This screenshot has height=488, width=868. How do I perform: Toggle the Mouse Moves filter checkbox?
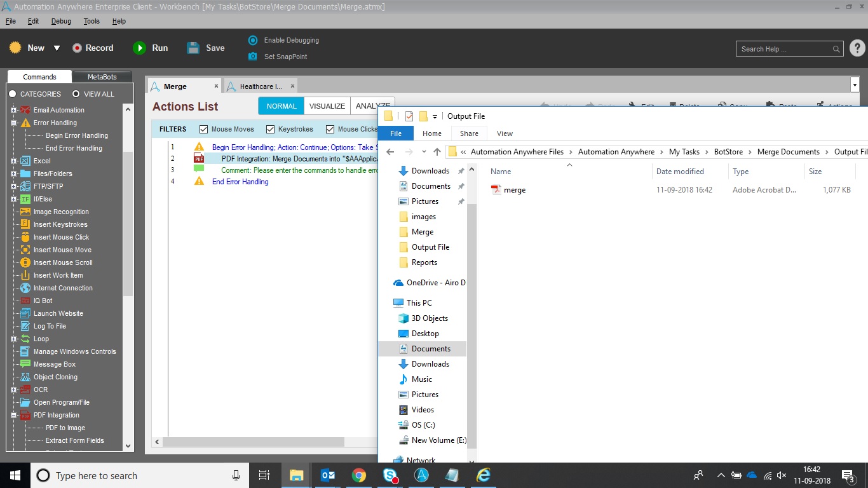pos(204,129)
